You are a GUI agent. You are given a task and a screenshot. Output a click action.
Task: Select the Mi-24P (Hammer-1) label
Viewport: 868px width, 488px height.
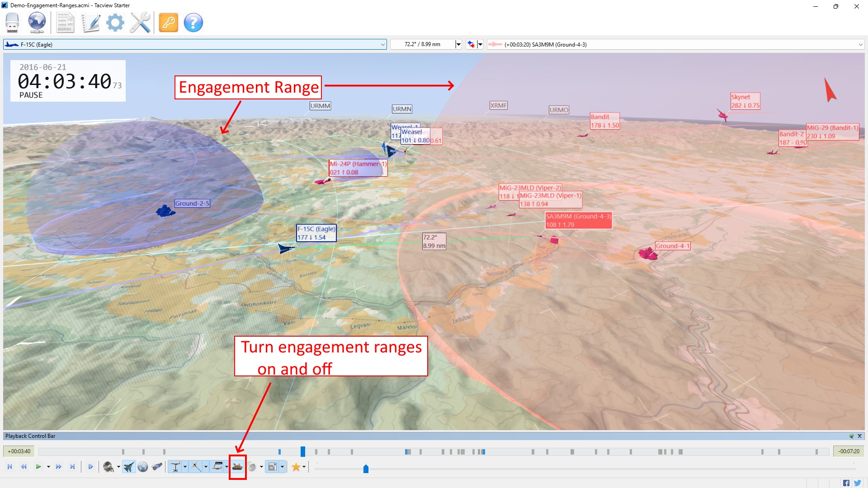(x=358, y=168)
